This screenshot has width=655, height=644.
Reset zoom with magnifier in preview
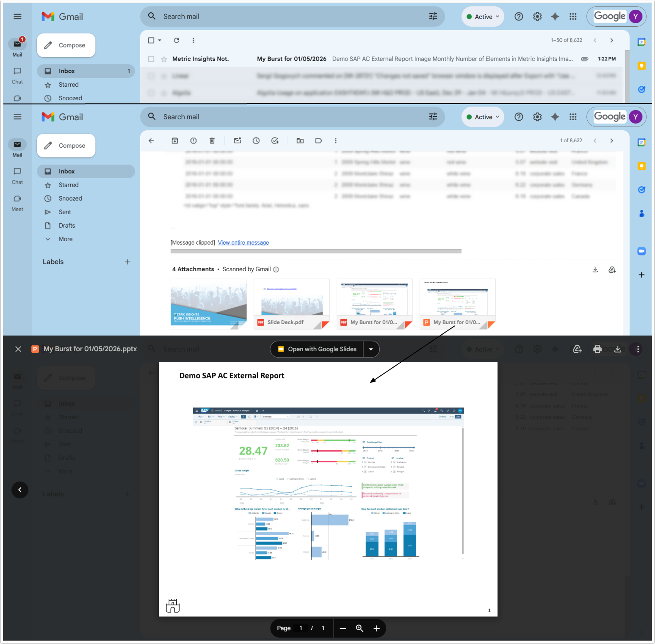[359, 628]
